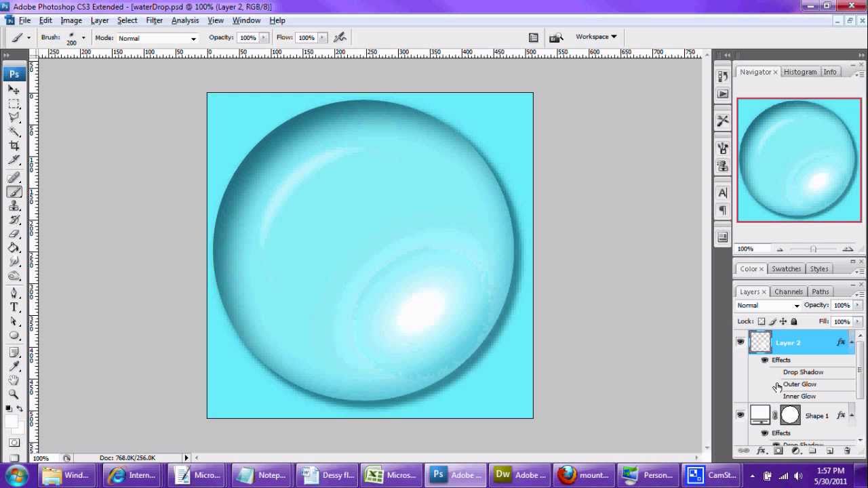Image resolution: width=868 pixels, height=488 pixels.
Task: Toggle lock layer position
Action: 783,321
